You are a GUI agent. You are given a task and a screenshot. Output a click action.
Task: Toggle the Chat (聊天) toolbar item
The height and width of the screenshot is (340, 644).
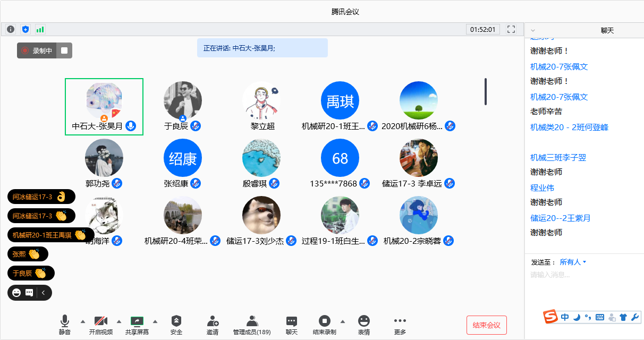click(292, 325)
